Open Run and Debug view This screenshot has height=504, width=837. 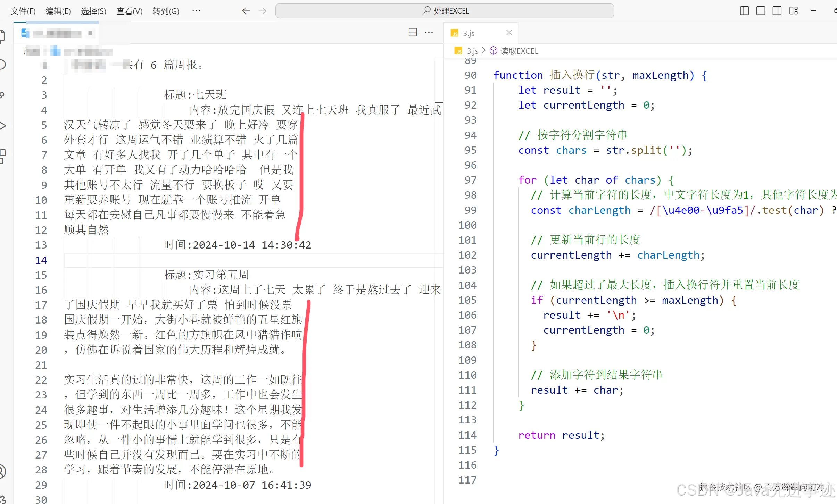pyautogui.click(x=3, y=126)
